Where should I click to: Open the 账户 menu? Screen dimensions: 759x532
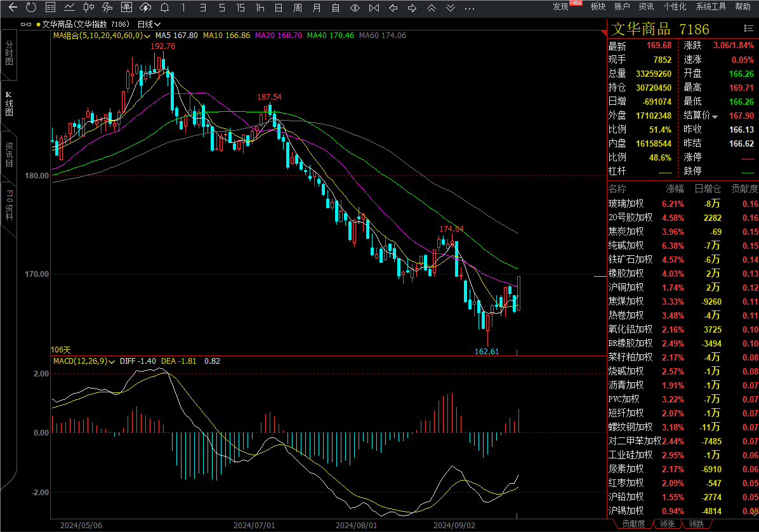622,7
